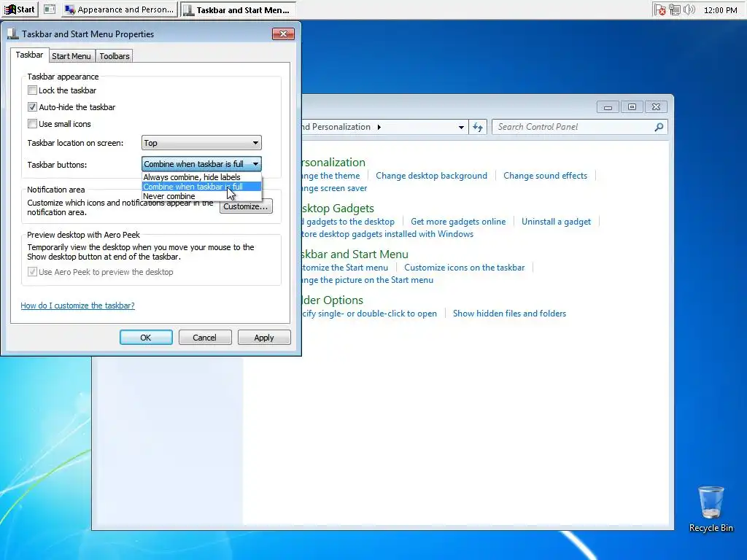Click Change the picture on Start menu link

coord(368,280)
